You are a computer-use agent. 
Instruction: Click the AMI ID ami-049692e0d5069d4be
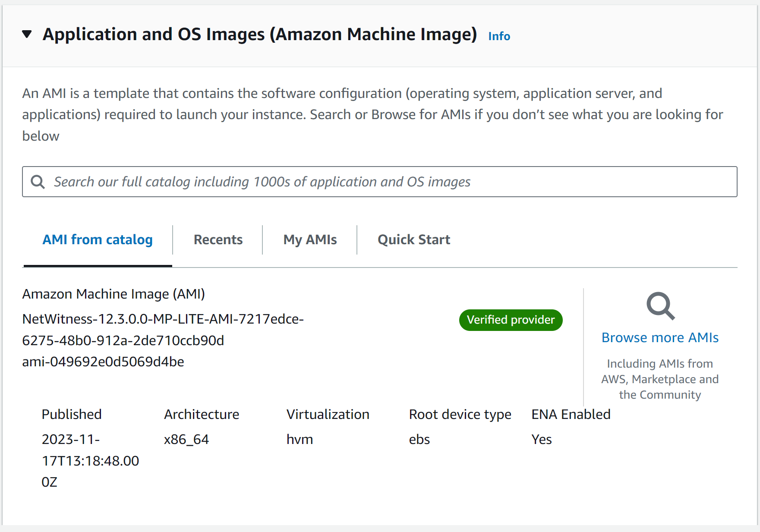(x=103, y=362)
